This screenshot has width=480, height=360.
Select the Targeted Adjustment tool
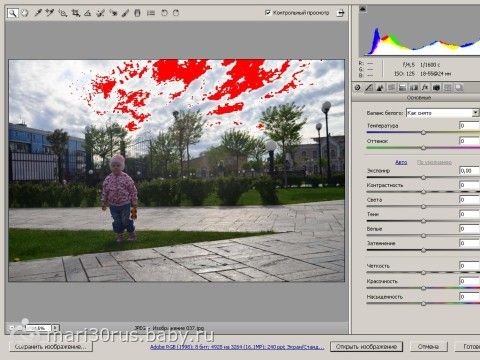[x=63, y=13]
